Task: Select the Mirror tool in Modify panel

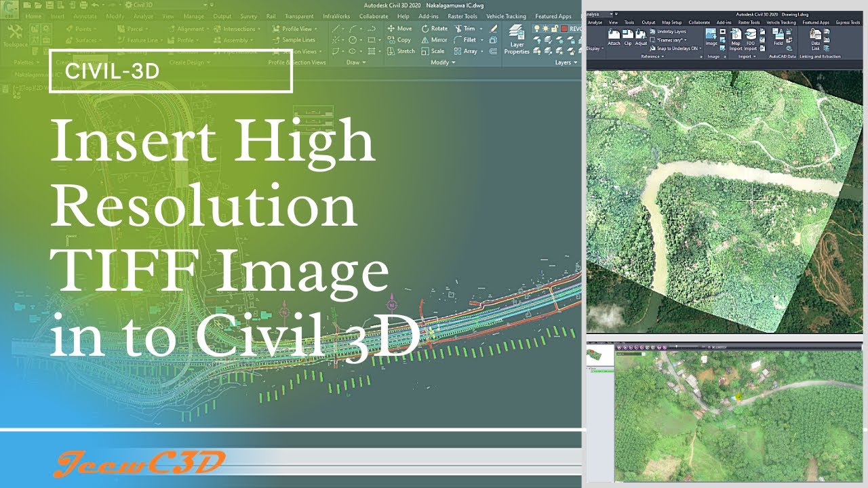Action: coord(434,40)
